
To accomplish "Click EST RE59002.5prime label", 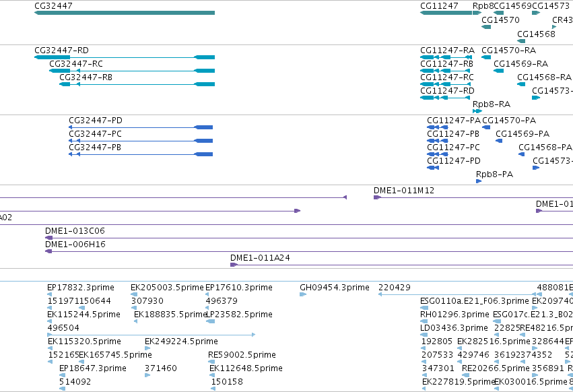I will [x=242, y=355].
